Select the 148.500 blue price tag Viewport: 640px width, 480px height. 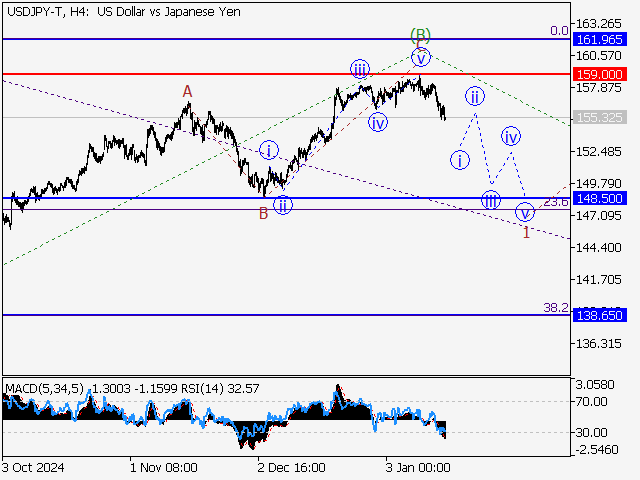pyautogui.click(x=600, y=198)
